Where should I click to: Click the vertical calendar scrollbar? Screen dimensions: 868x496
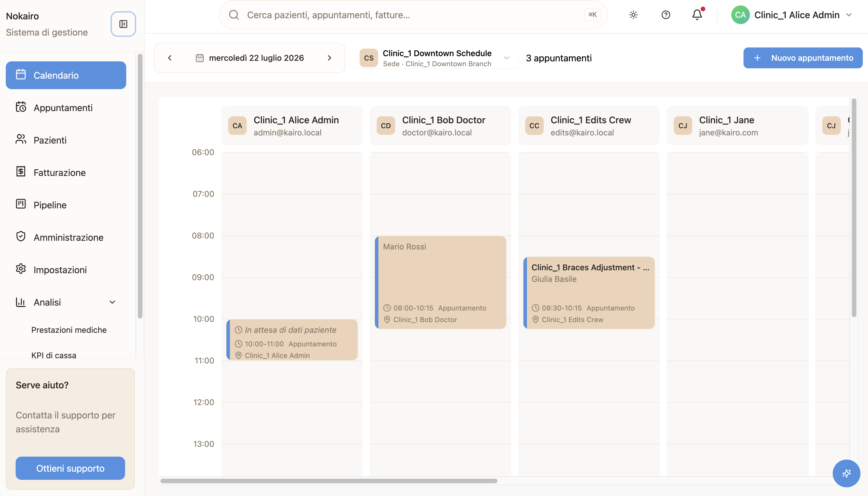(854, 208)
